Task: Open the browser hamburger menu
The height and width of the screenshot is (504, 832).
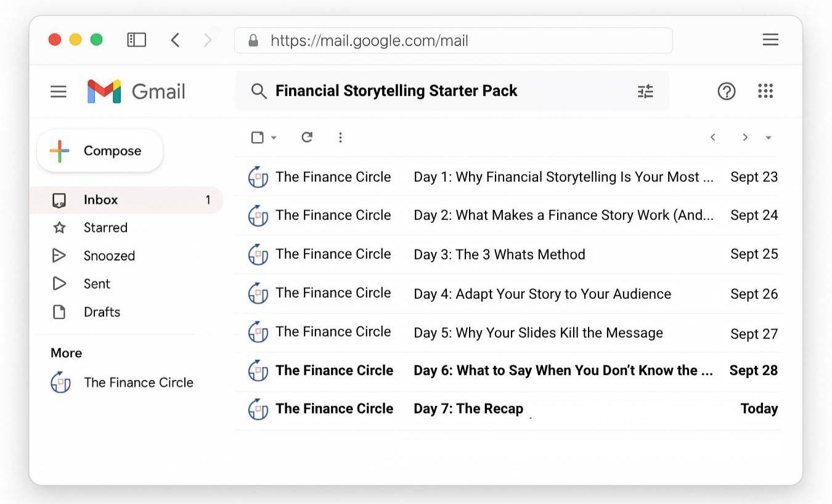Action: [x=770, y=40]
